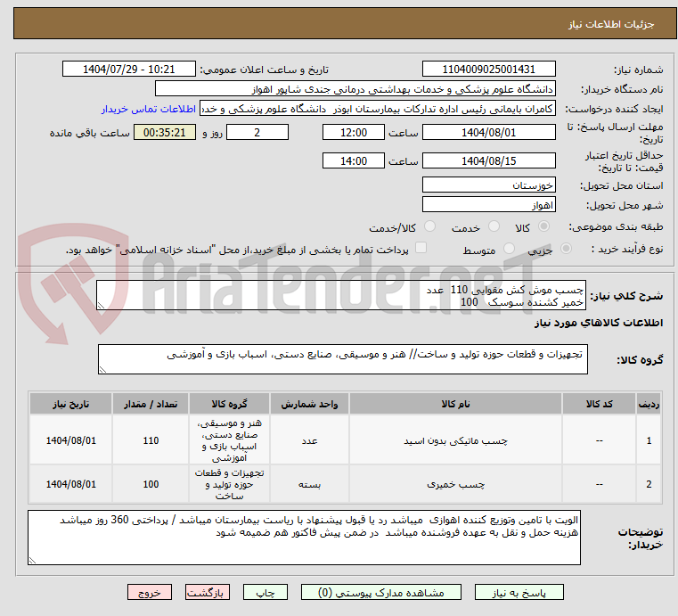Click the پاسخ به نیاز button
This screenshot has height=616, width=678.
coord(519,592)
